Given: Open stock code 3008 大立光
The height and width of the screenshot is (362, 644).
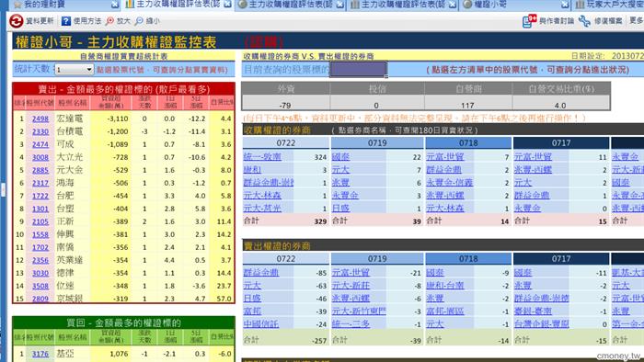Looking at the screenshot, I should pyautogui.click(x=40, y=157).
